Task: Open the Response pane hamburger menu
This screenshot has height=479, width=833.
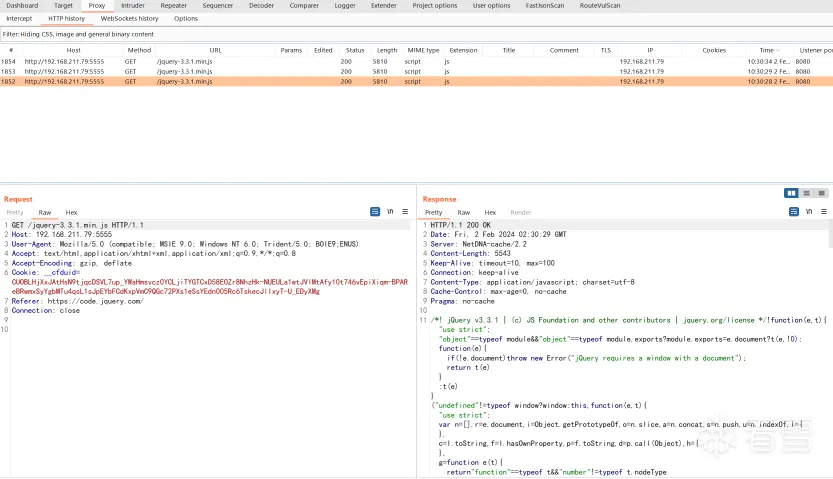Action: click(x=824, y=212)
